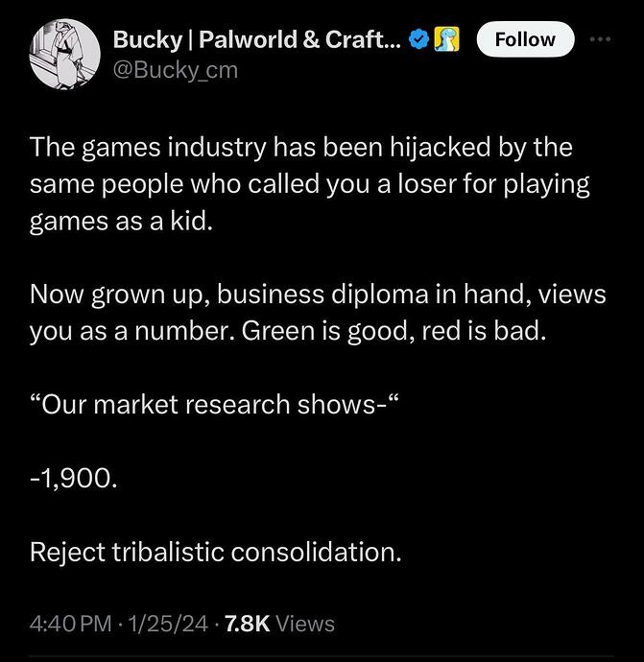Click the '-1,900.' line
Screen dimensions: 644x662
tap(74, 479)
